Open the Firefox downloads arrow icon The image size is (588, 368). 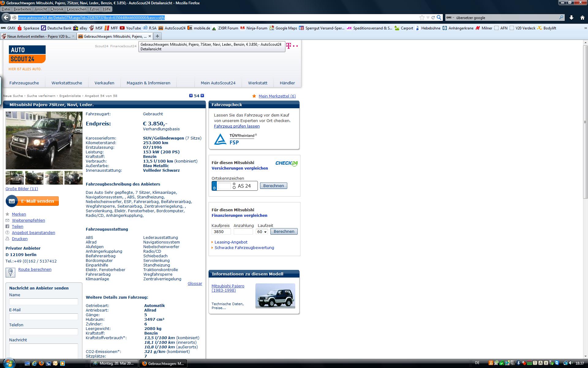pyautogui.click(x=571, y=17)
